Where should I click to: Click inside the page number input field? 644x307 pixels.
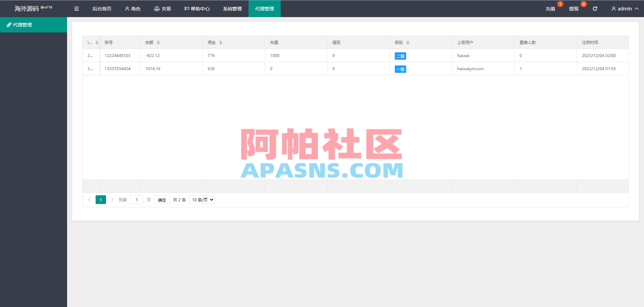click(x=137, y=200)
